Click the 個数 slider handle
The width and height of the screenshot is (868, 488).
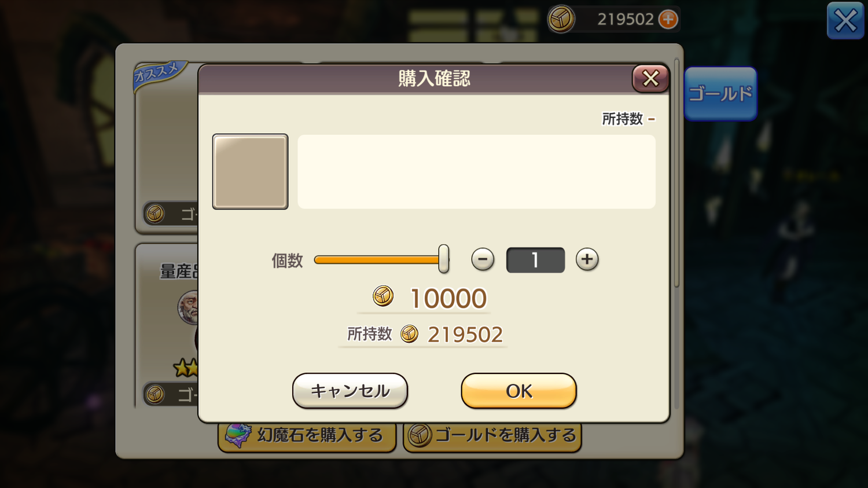click(x=444, y=259)
